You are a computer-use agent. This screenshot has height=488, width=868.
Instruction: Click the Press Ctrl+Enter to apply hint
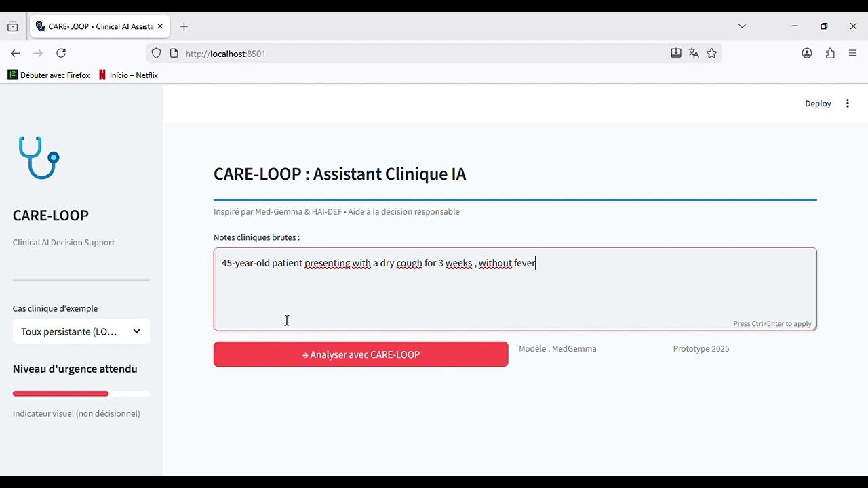tap(772, 324)
